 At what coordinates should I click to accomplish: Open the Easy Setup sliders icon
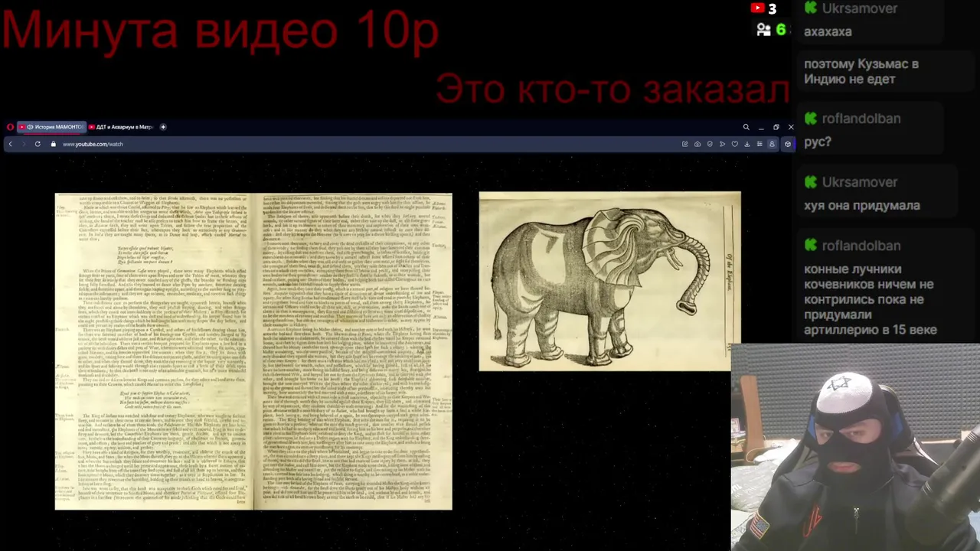point(759,144)
